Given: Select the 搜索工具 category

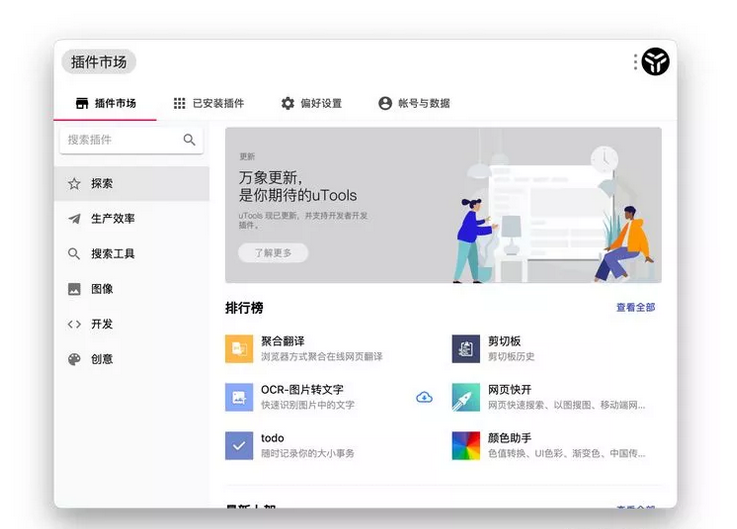Looking at the screenshot, I should (x=132, y=254).
